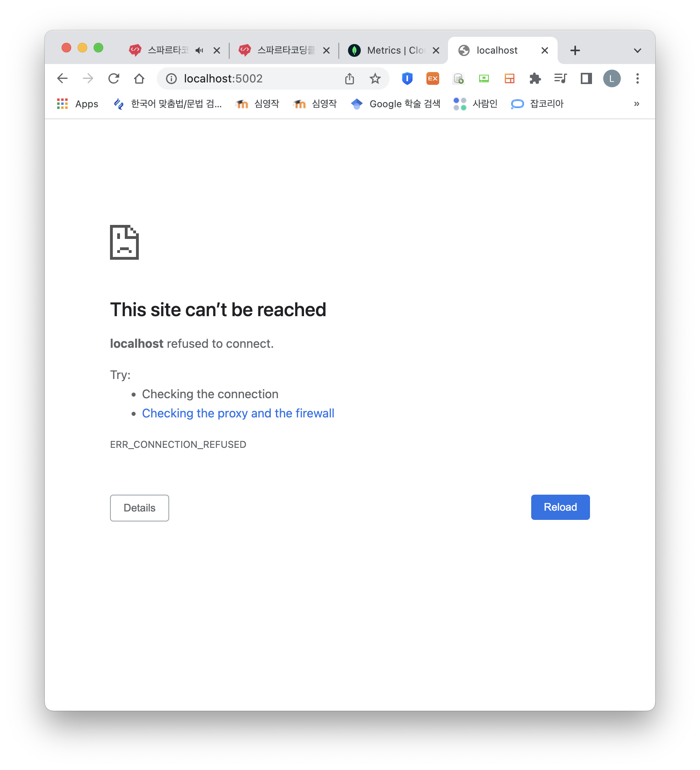Open the Extensions puzzle piece menu
This screenshot has width=700, height=770.
pos(535,78)
